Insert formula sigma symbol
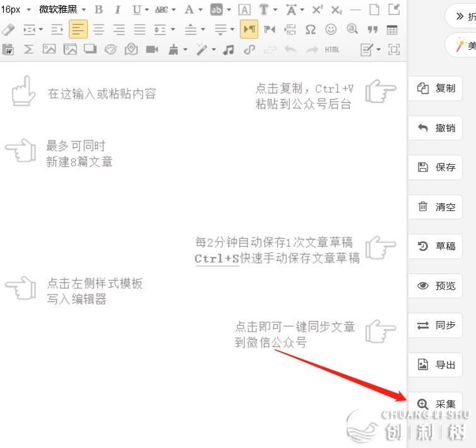The height and width of the screenshot is (448, 476). pos(28,49)
